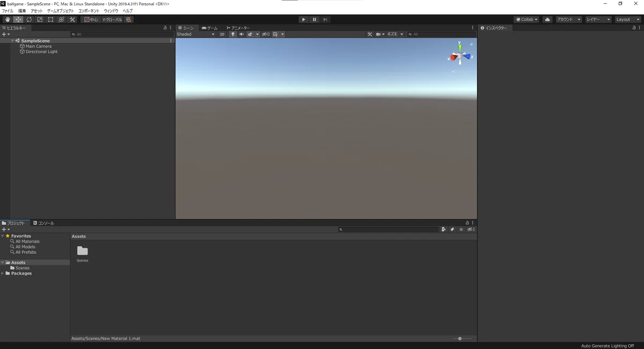Open the ゲームオブジェクト menu
Screen dimensions: 644x349
(x=61, y=11)
